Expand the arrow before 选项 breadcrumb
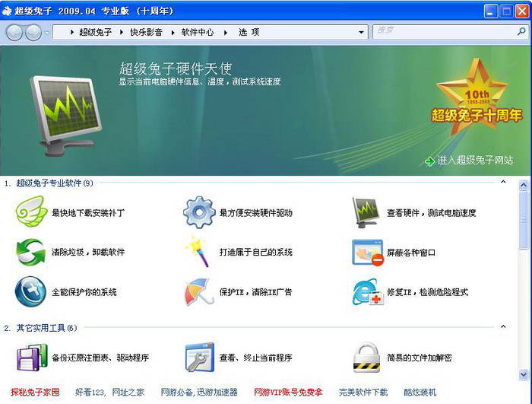This screenshot has height=404, width=532. pos(226,33)
